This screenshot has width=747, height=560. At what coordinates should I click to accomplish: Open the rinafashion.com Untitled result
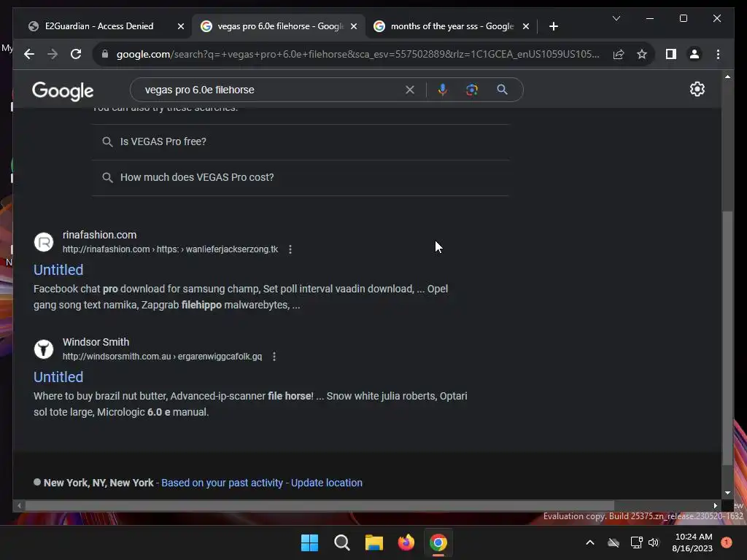[58, 270]
